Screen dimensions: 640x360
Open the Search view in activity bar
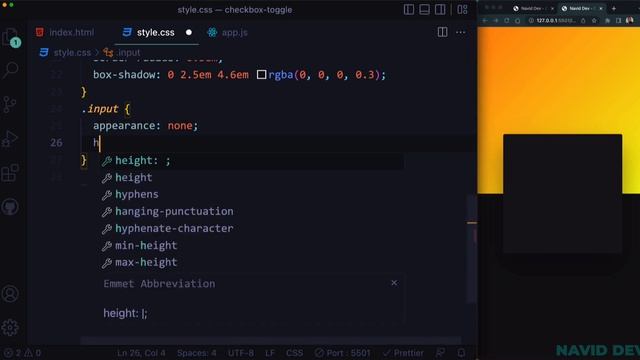click(x=10, y=70)
